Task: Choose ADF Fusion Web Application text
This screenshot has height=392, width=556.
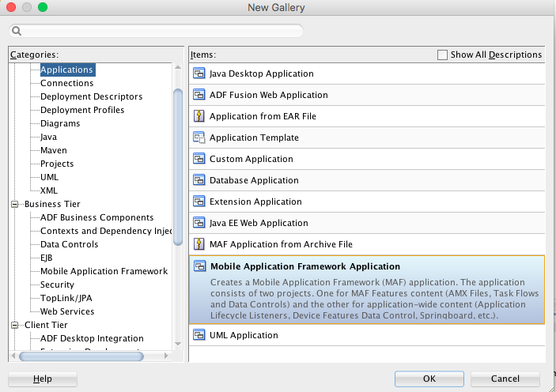Action: [x=268, y=95]
